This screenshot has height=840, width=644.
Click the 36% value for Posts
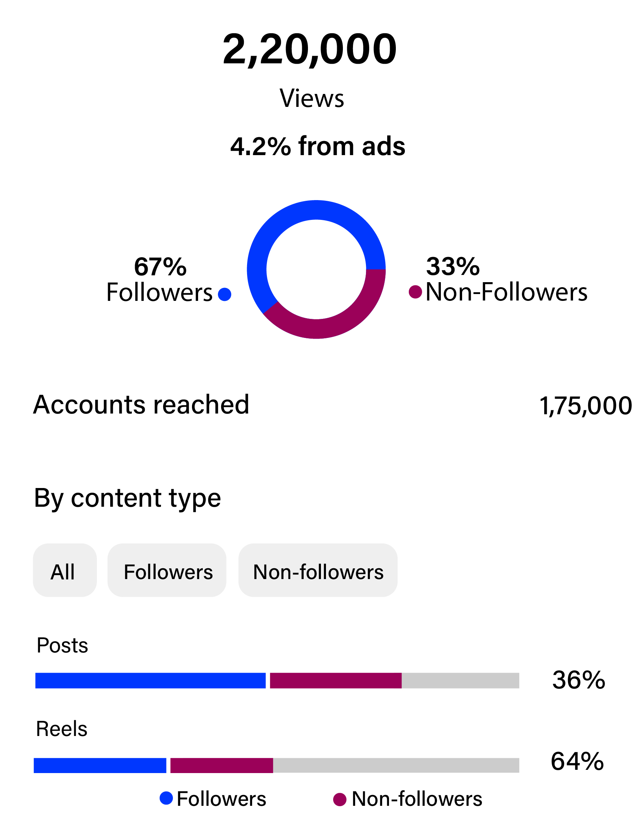click(x=578, y=680)
